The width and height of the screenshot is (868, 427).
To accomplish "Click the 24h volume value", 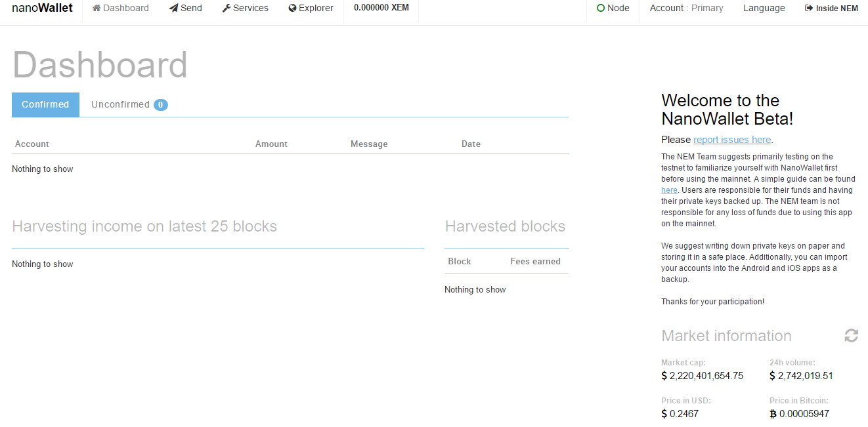I will pos(801,376).
